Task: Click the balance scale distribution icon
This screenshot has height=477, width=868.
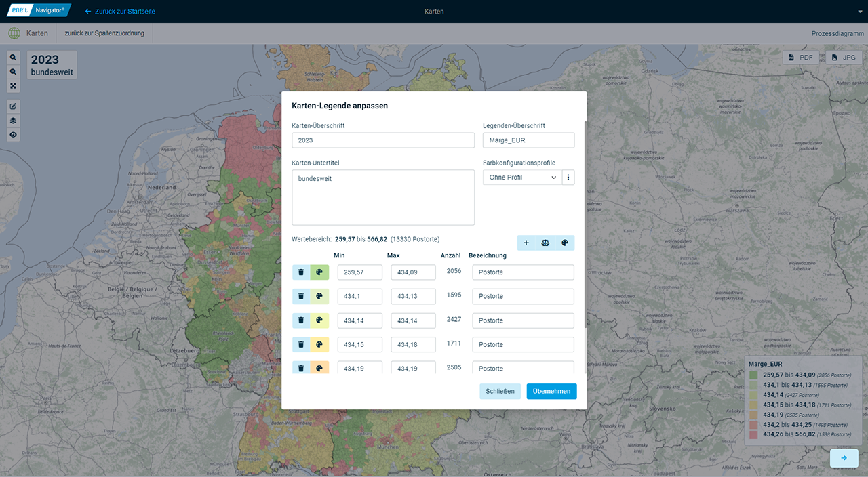Action: click(545, 243)
